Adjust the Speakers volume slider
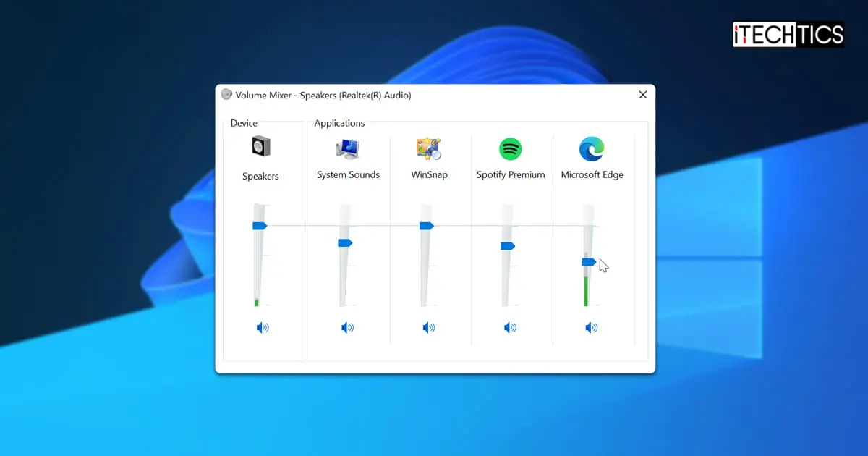This screenshot has width=868, height=456. [x=260, y=226]
